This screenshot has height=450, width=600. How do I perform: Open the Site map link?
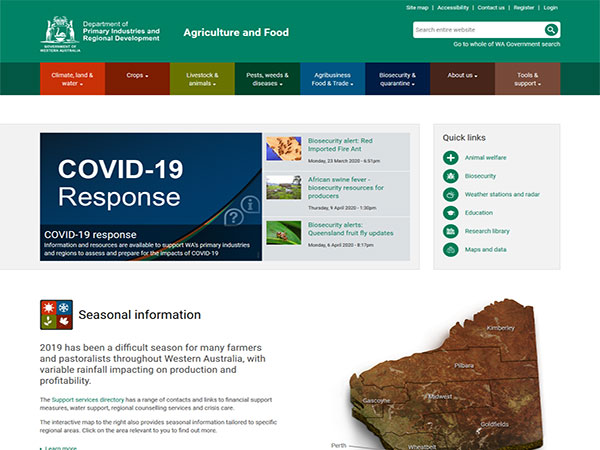click(417, 8)
